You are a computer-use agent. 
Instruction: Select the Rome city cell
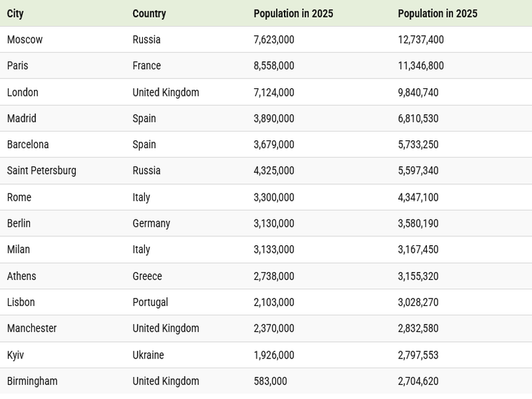pos(19,197)
